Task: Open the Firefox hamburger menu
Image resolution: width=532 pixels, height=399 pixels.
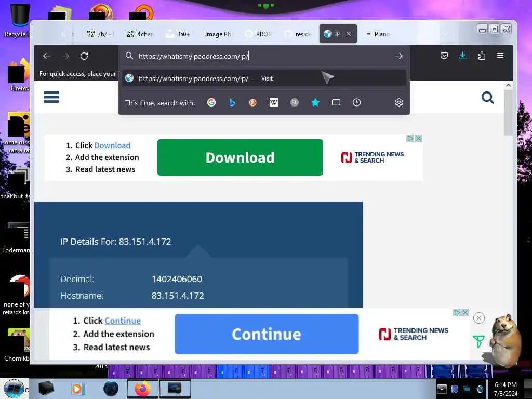Action: tap(500, 56)
